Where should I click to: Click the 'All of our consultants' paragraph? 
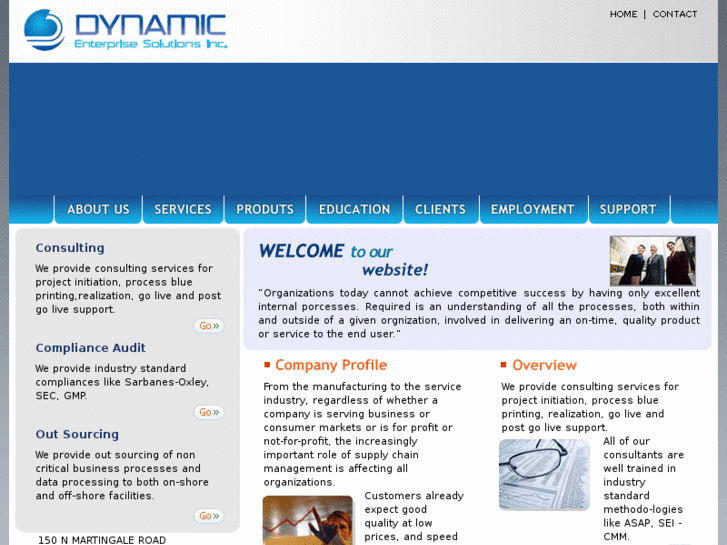click(643, 489)
